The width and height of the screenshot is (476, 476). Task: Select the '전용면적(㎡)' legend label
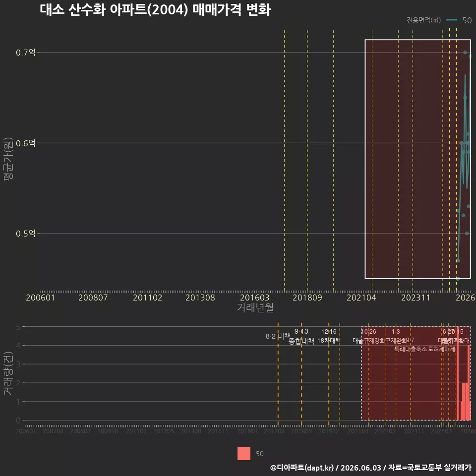(423, 20)
